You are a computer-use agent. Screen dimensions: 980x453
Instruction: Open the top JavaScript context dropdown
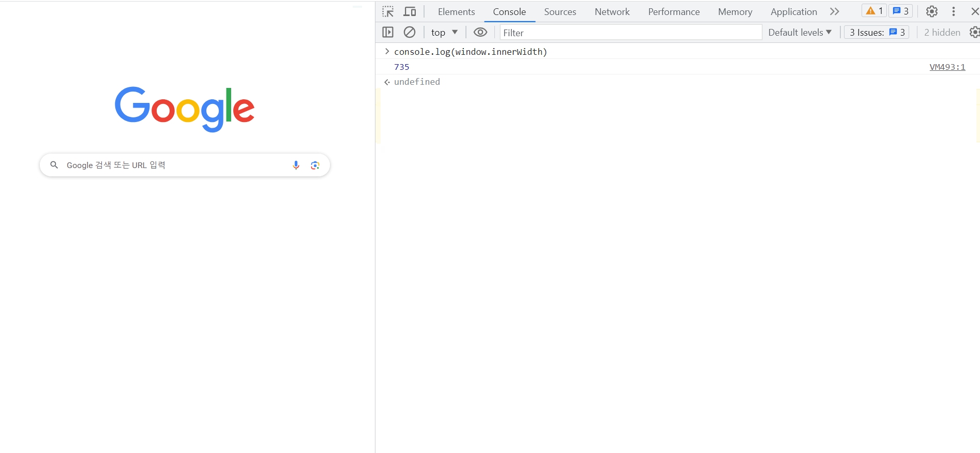coord(444,32)
